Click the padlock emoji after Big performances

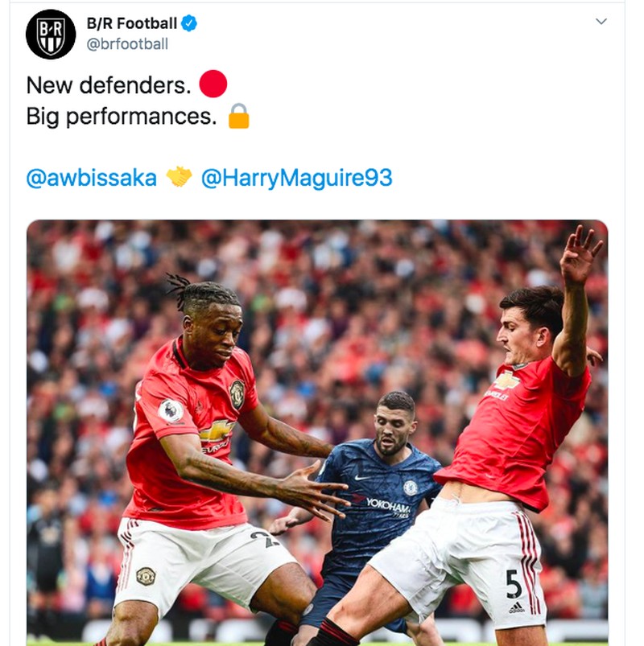pos(238,116)
